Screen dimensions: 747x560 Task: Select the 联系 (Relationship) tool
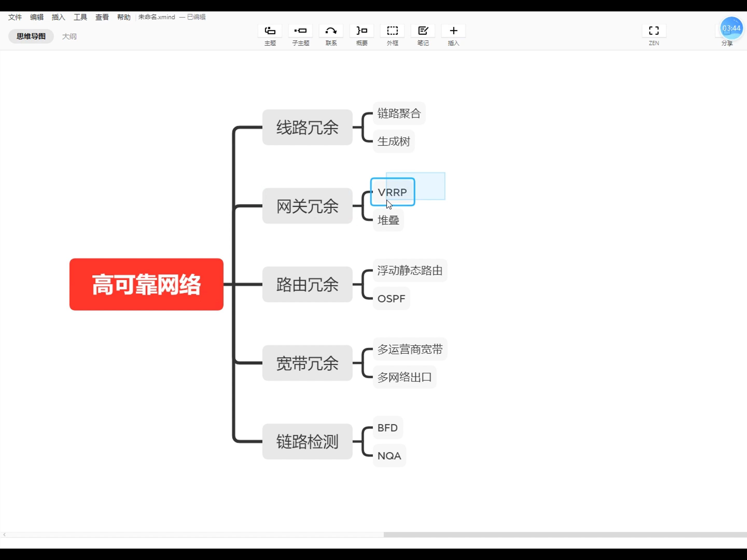coord(331,31)
